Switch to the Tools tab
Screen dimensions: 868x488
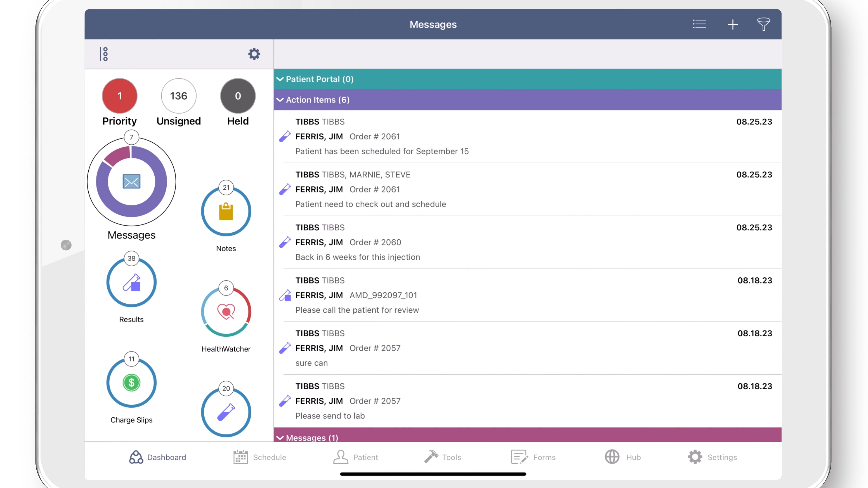coord(442,457)
